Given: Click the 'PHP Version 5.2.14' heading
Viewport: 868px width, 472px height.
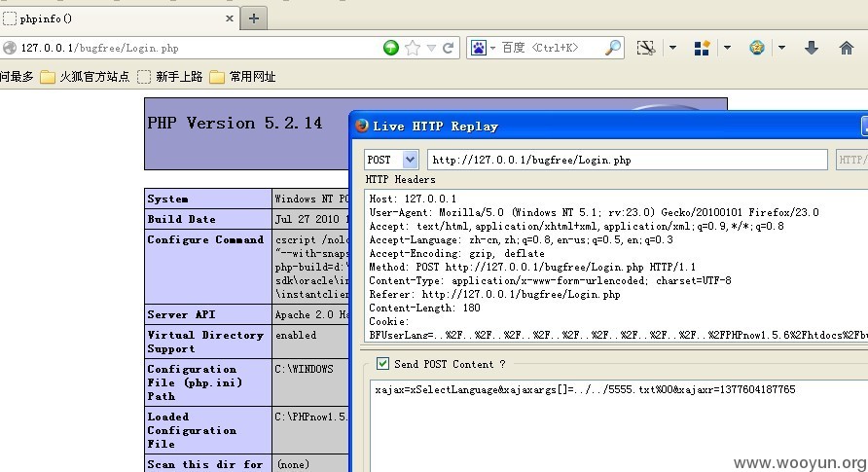Looking at the screenshot, I should pyautogui.click(x=235, y=123).
